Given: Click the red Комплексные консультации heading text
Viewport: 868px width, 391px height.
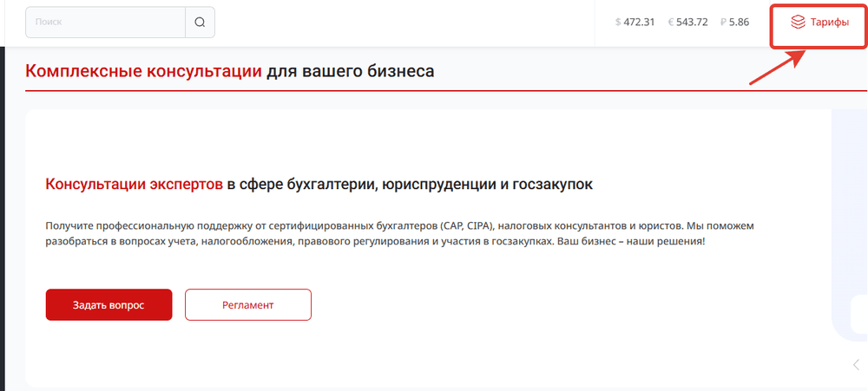Looking at the screenshot, I should (x=143, y=71).
